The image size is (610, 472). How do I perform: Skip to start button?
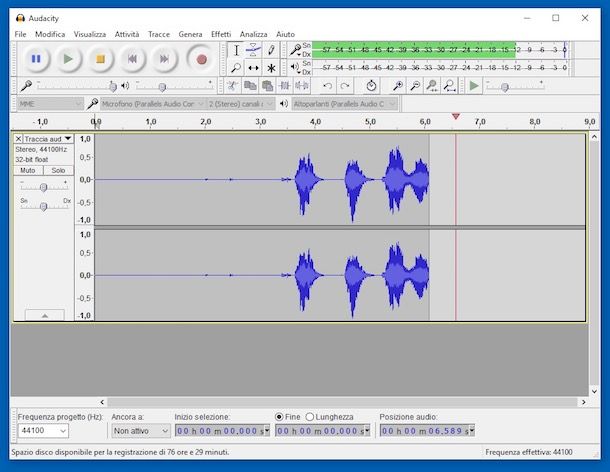(132, 59)
